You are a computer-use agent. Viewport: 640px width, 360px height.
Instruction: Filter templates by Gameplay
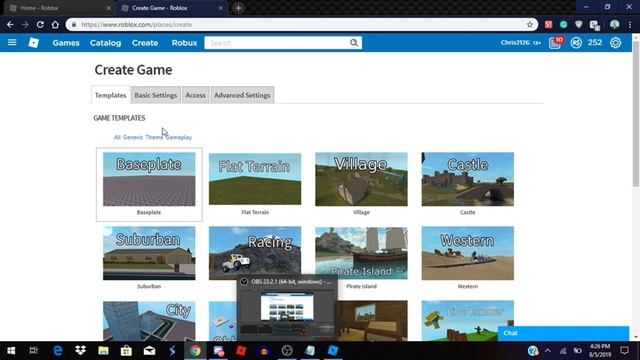pyautogui.click(x=179, y=137)
